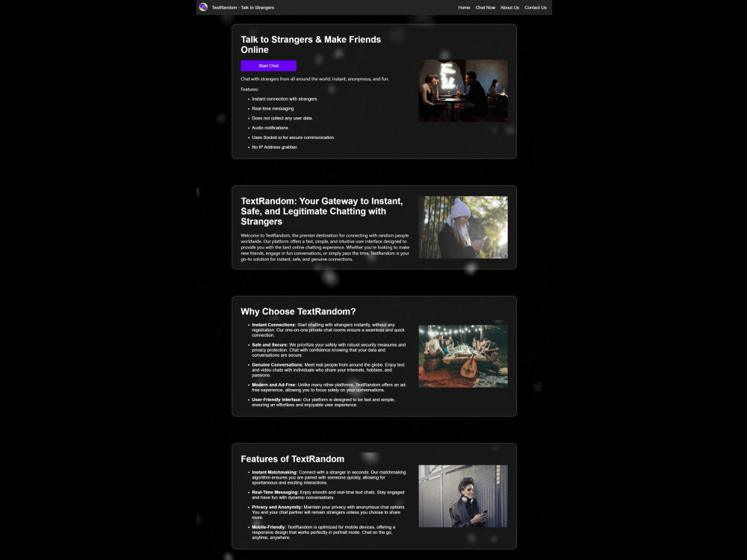
Task: Click 'Instant connection with strangers' list item
Action: pos(285,99)
